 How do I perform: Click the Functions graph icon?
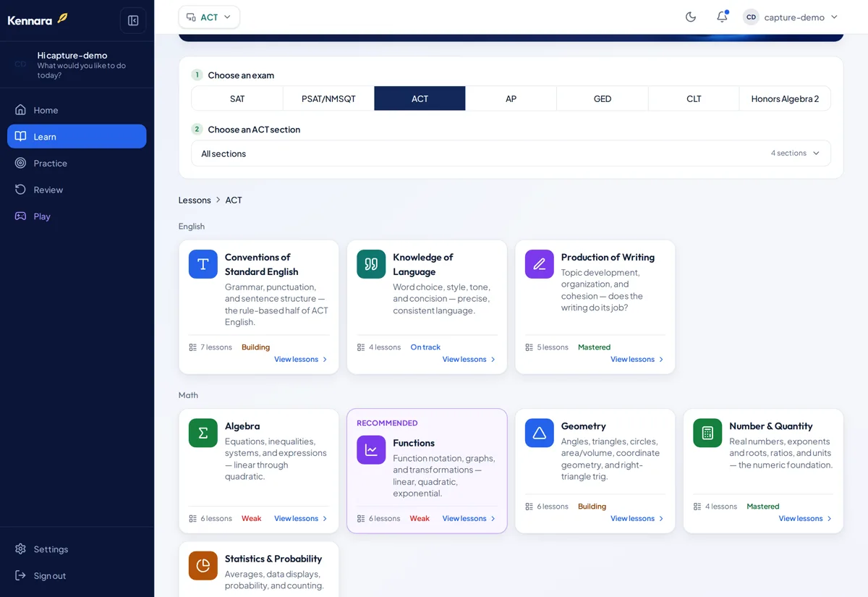371,449
